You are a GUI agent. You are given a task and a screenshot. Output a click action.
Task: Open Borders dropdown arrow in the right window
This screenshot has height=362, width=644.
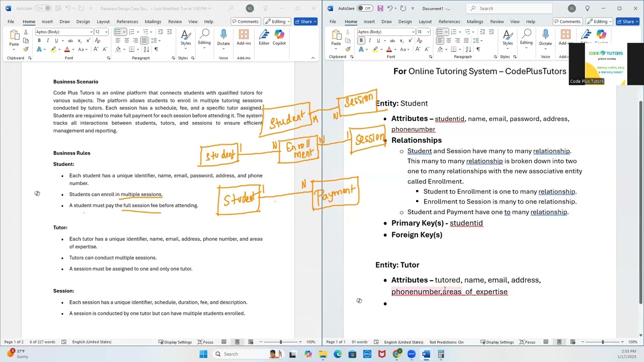click(459, 49)
